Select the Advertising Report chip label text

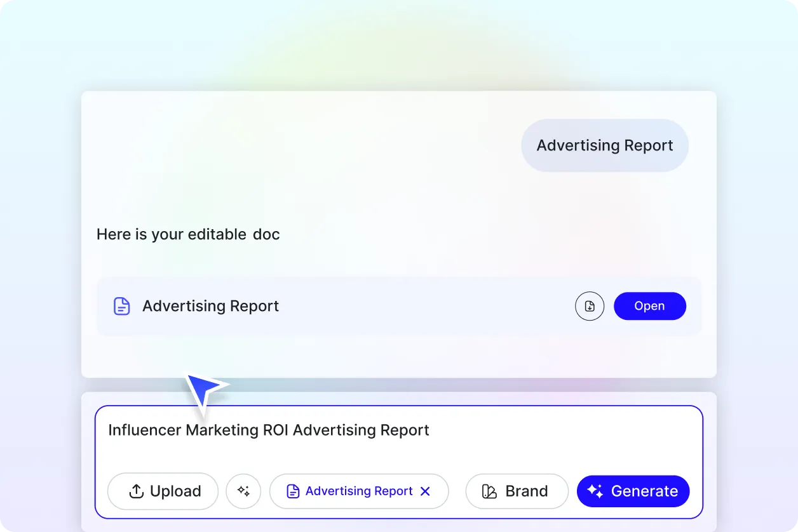tap(359, 491)
